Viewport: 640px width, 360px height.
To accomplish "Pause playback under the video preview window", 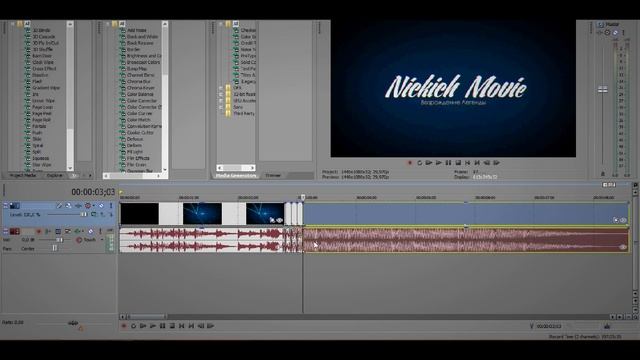I will [x=448, y=162].
